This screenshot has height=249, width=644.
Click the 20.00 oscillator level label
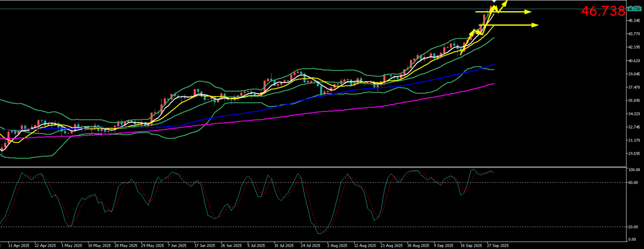point(632,227)
